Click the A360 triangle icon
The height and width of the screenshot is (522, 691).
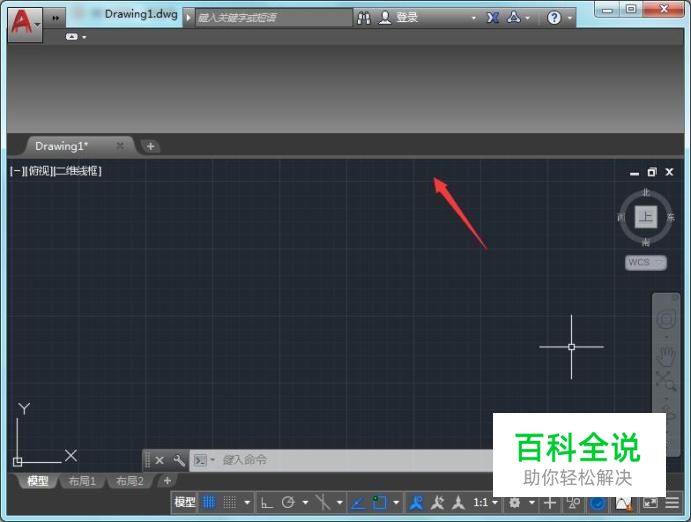click(513, 18)
